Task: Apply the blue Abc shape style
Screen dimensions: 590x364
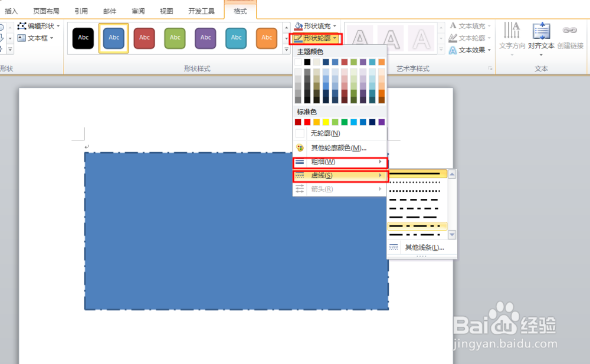Action: click(x=114, y=38)
